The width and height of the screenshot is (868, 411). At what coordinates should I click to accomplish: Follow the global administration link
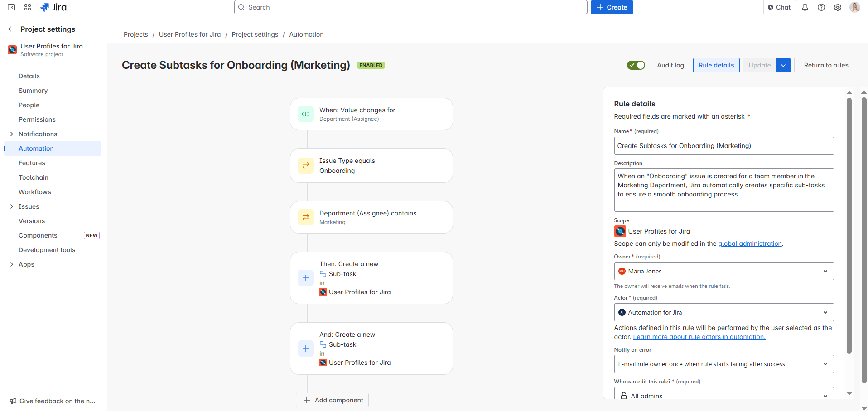750,244
